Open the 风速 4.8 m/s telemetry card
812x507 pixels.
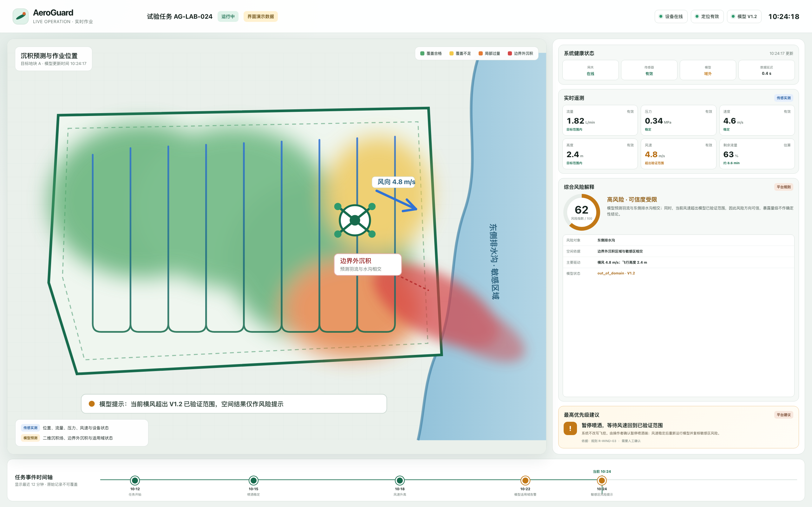(x=678, y=154)
